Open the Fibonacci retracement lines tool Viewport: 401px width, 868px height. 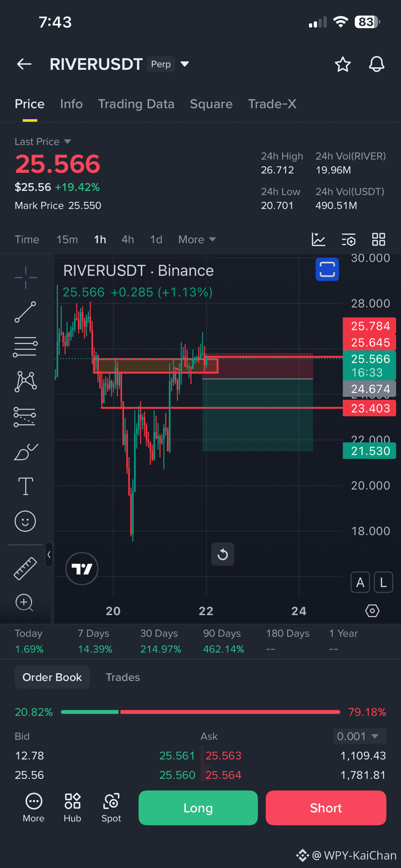pos(26,347)
